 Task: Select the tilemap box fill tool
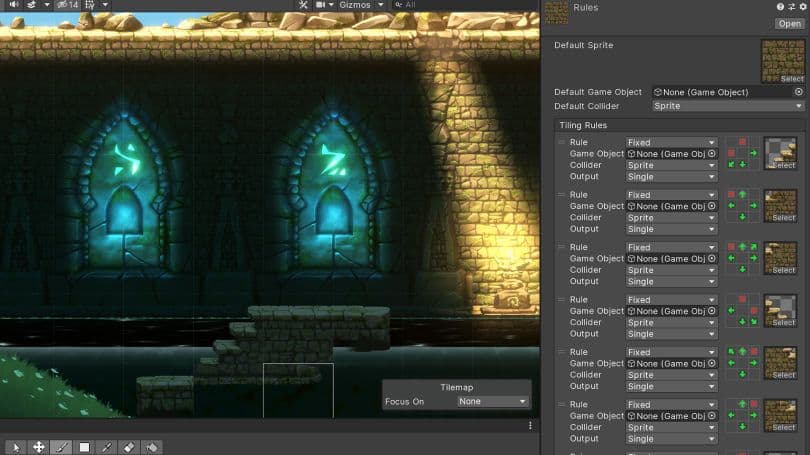84,447
